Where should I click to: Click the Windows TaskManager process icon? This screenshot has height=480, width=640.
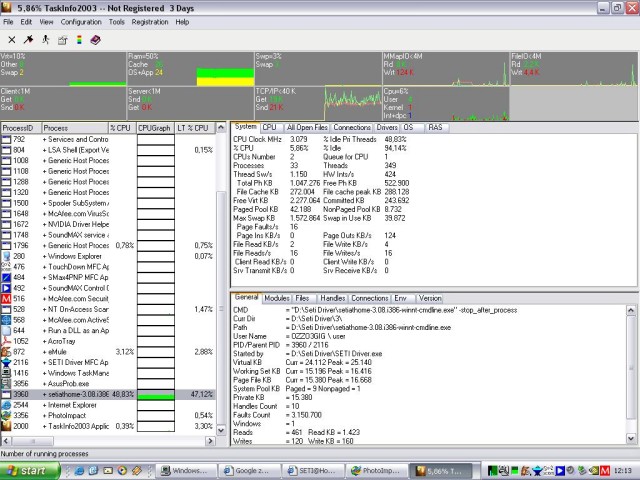tap(6, 373)
